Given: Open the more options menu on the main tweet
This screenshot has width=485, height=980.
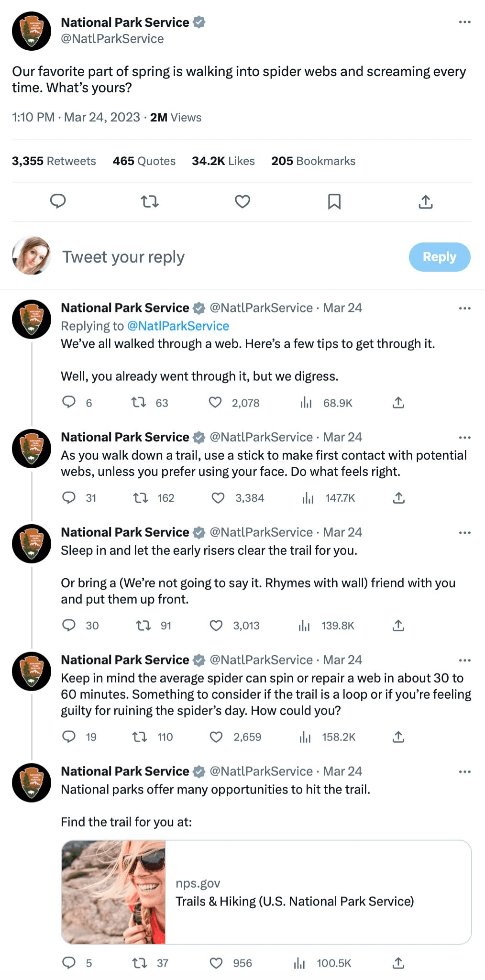Looking at the screenshot, I should coord(463,21).
